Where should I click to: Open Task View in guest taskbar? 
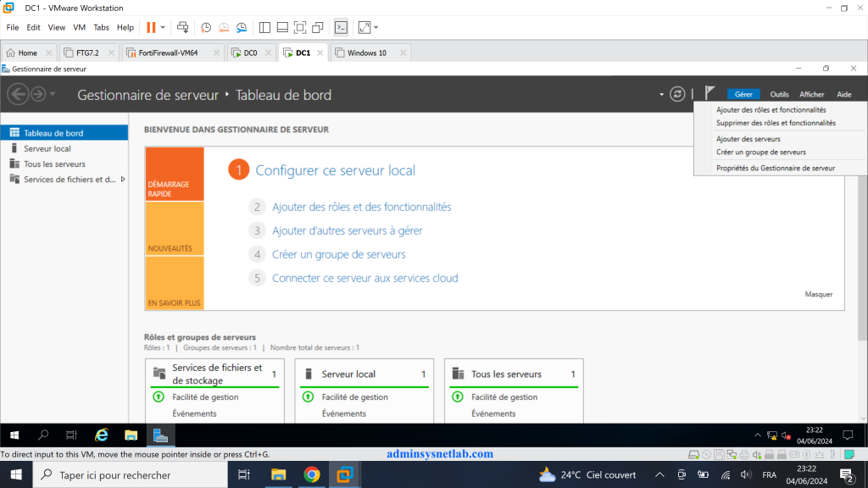71,435
